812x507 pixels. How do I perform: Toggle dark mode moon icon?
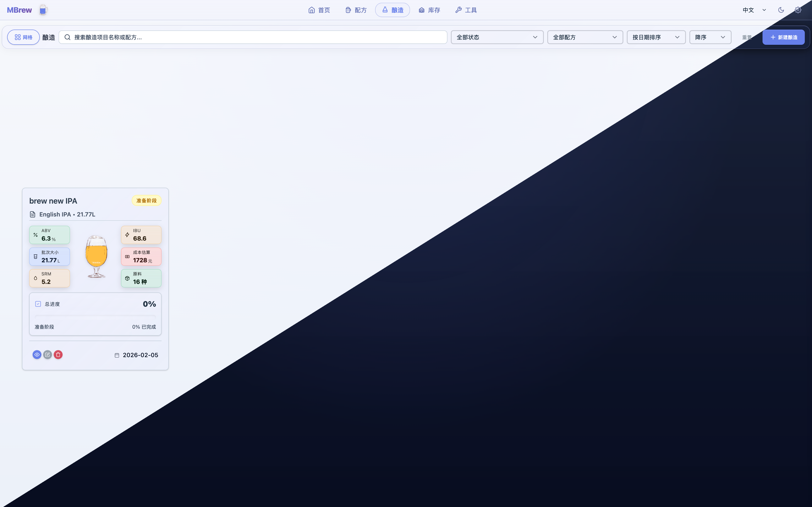781,10
